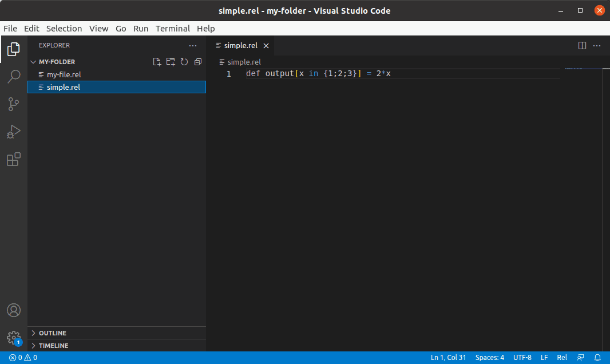
Task: Open the Search view in activity bar
Action: coord(14,77)
